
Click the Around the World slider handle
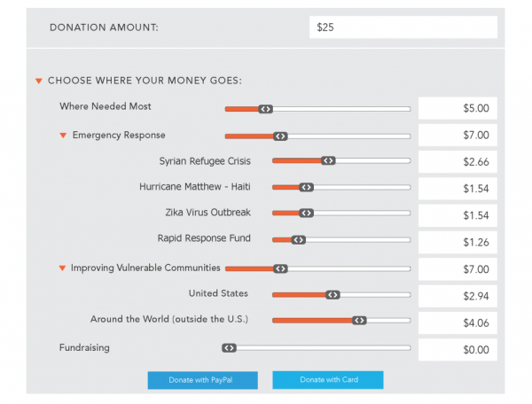point(359,321)
